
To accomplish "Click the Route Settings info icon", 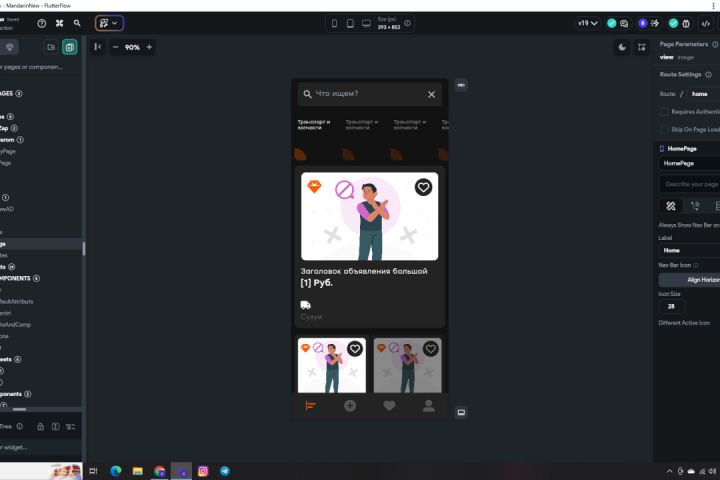I will tap(709, 74).
